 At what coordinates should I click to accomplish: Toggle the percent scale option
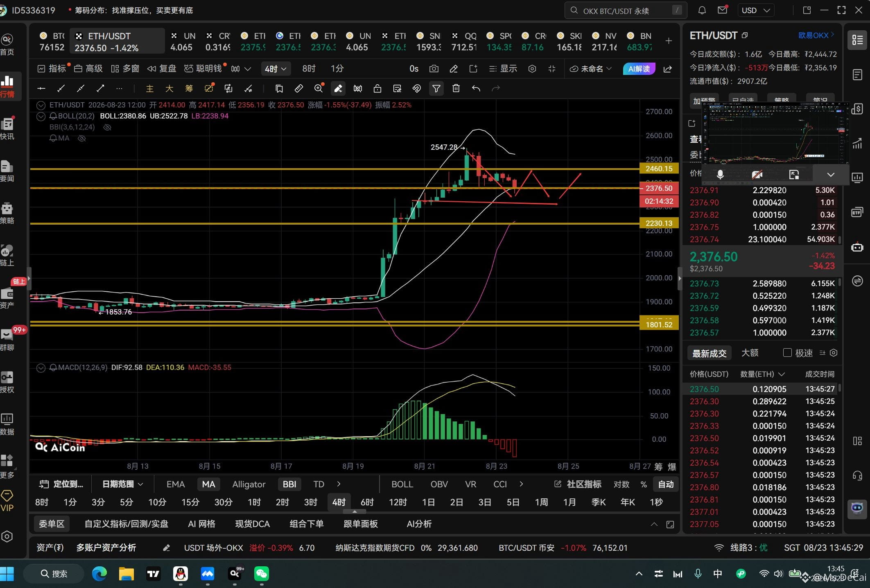(x=644, y=484)
